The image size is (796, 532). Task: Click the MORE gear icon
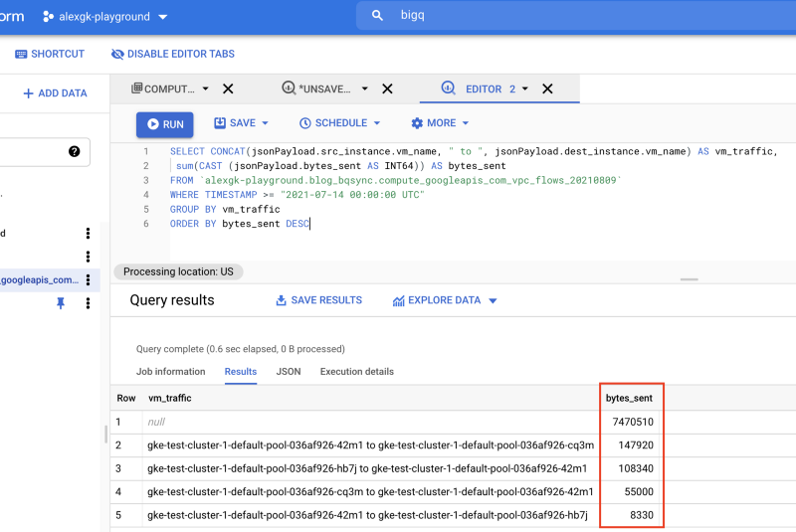(417, 123)
